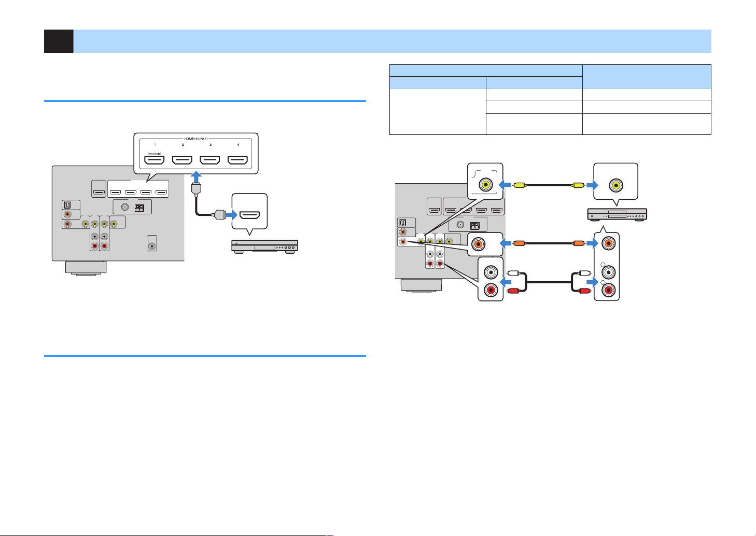The width and height of the screenshot is (756, 536).
Task: Click the white cable plug nearest the receiver
Action: click(x=514, y=272)
